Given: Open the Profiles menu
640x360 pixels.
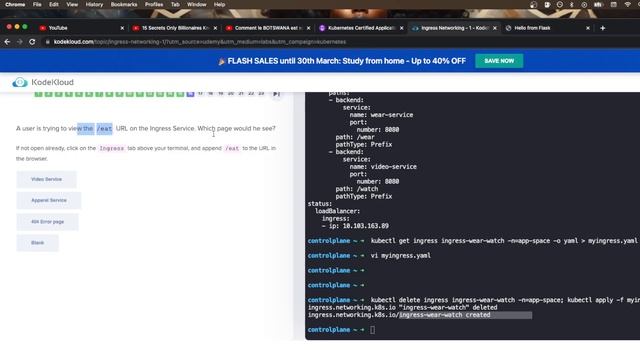Looking at the screenshot, I should 154,4.
